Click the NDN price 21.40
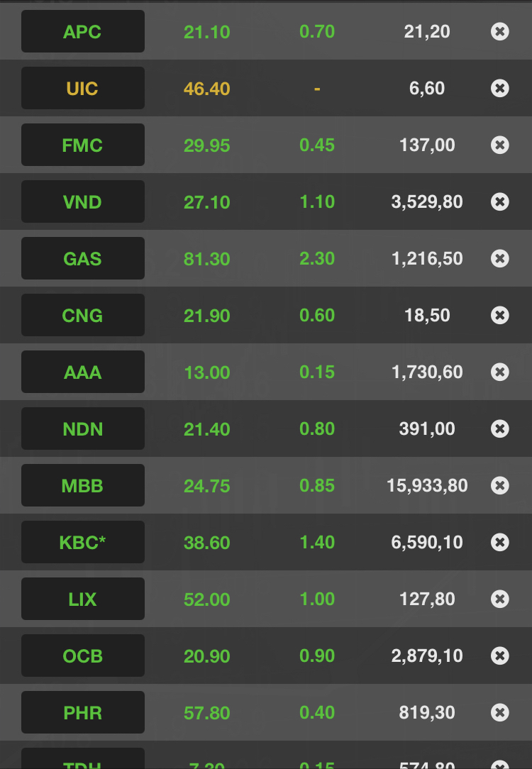The image size is (532, 769). pos(207,429)
